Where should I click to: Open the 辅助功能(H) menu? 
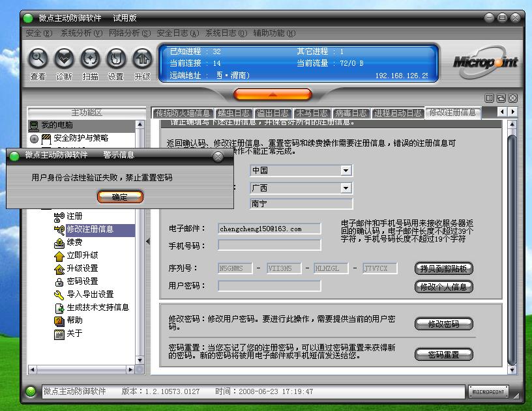(x=274, y=33)
